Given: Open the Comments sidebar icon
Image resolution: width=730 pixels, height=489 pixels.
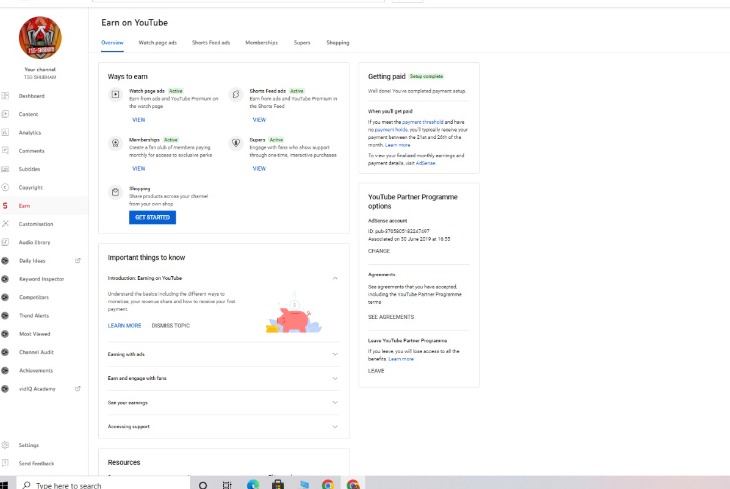Looking at the screenshot, I should (5, 150).
